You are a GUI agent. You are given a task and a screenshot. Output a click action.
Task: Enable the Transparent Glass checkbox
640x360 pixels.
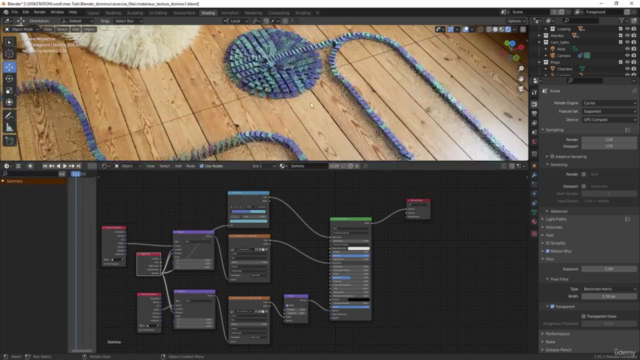(x=584, y=316)
